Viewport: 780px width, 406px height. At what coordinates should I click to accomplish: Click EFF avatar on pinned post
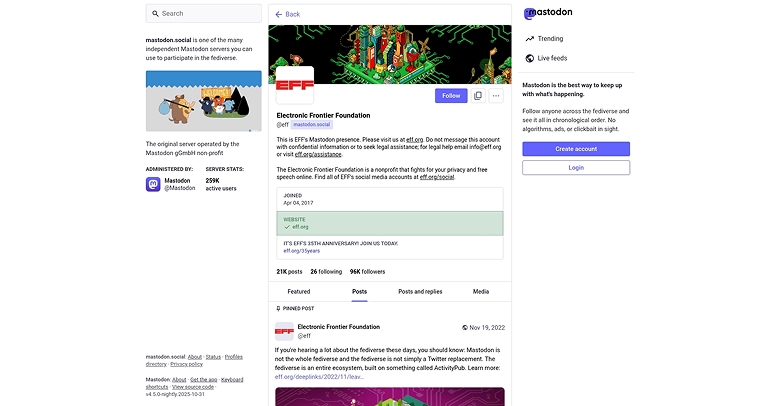coord(284,331)
